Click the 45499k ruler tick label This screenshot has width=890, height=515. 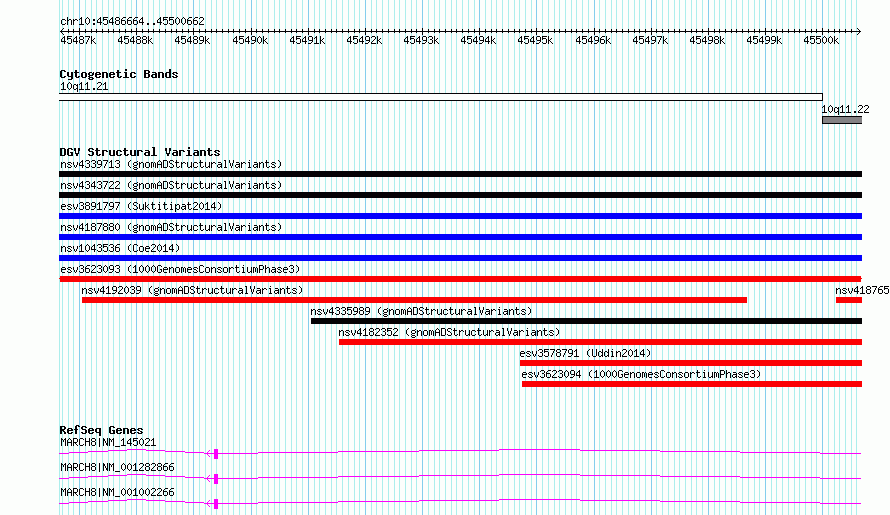pos(764,40)
